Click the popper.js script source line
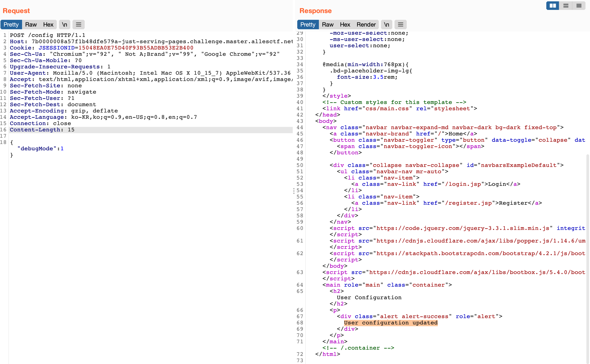590x364 pixels. pos(457,241)
